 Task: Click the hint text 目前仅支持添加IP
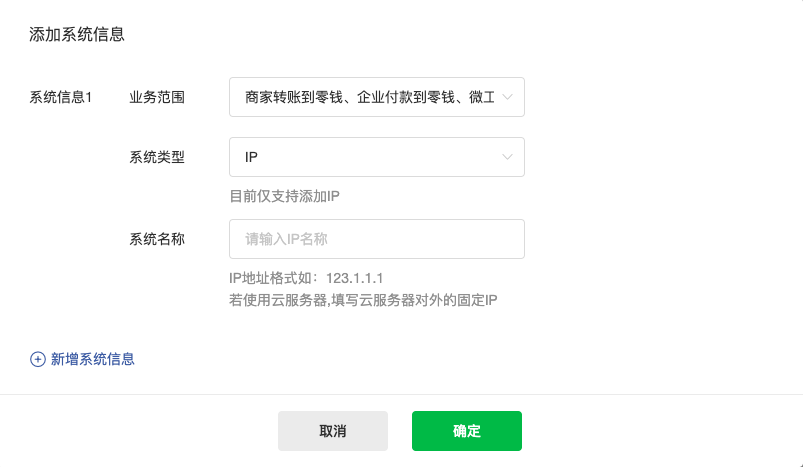pos(284,196)
